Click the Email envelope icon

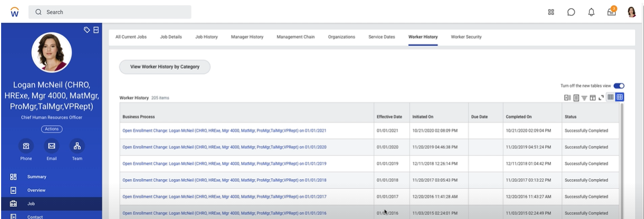point(51,146)
